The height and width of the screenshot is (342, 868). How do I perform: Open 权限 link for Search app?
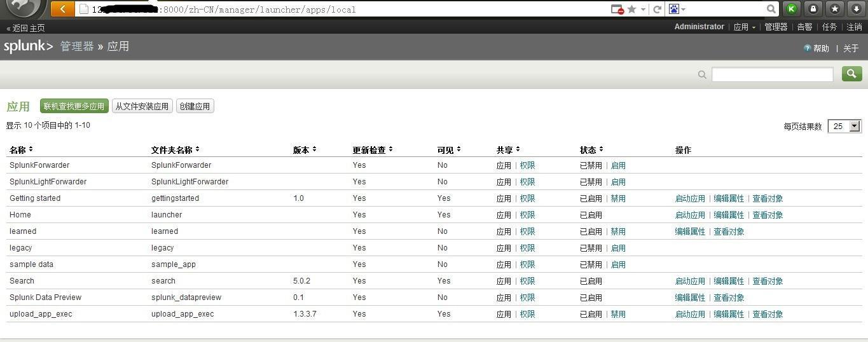point(527,281)
